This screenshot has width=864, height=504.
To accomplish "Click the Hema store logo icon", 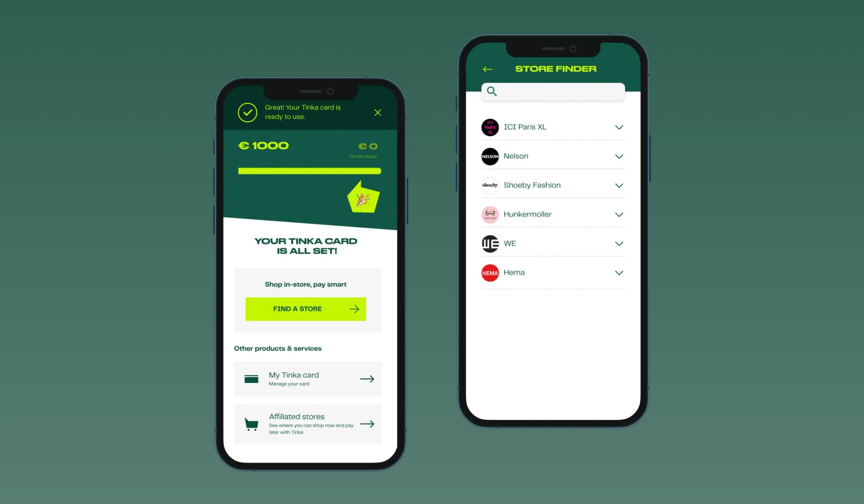I will click(490, 272).
